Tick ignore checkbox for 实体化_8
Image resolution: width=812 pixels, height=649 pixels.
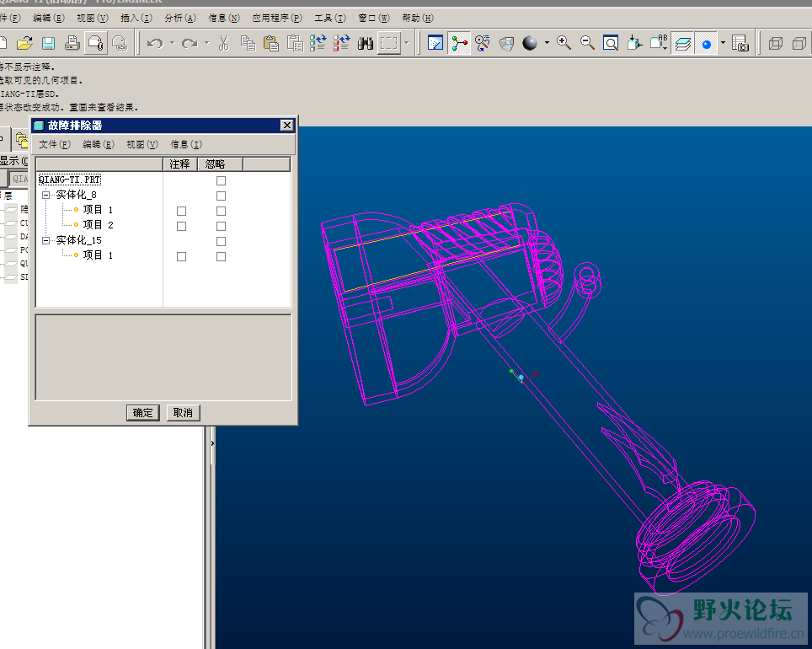tap(222, 196)
